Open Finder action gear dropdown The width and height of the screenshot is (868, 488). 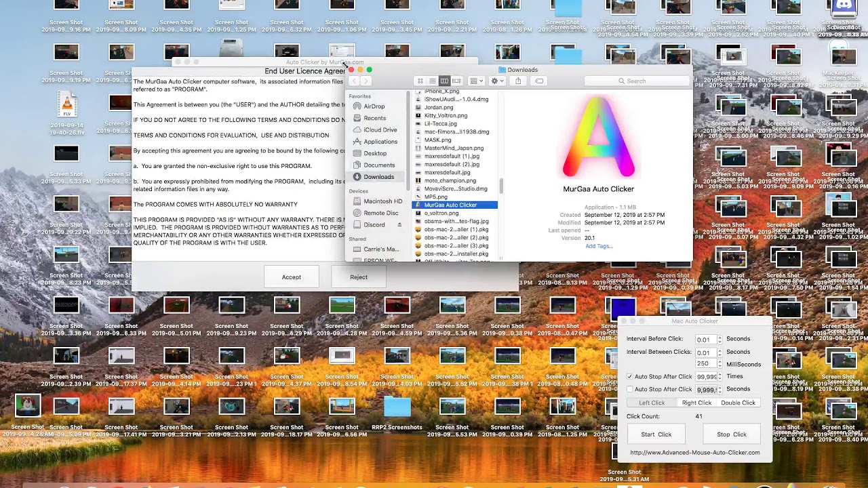pyautogui.click(x=498, y=81)
